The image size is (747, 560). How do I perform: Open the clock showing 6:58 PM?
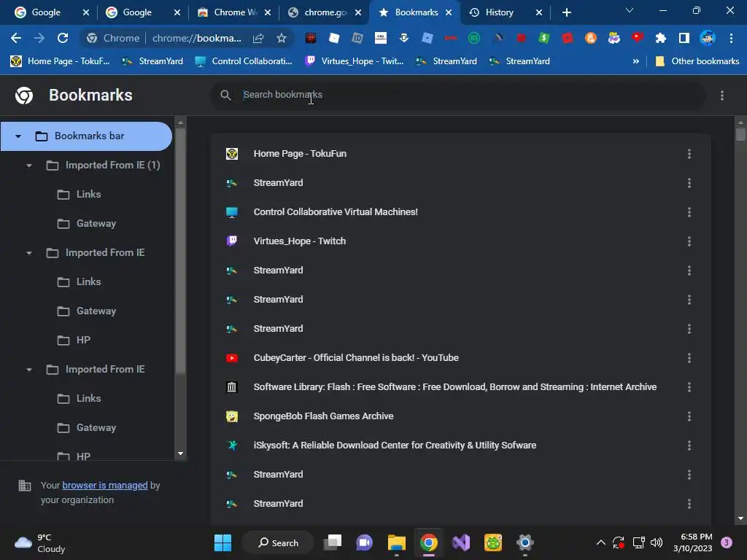click(x=692, y=542)
